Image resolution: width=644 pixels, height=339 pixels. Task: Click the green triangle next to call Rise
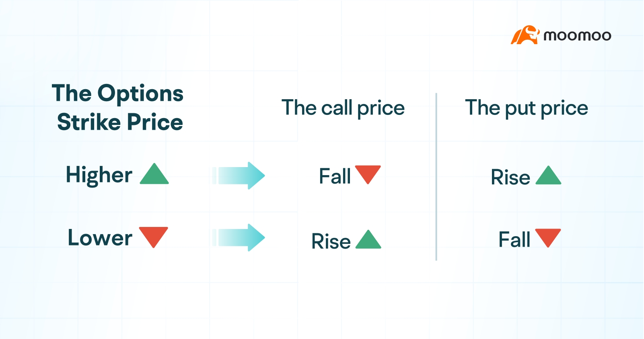[x=368, y=239]
